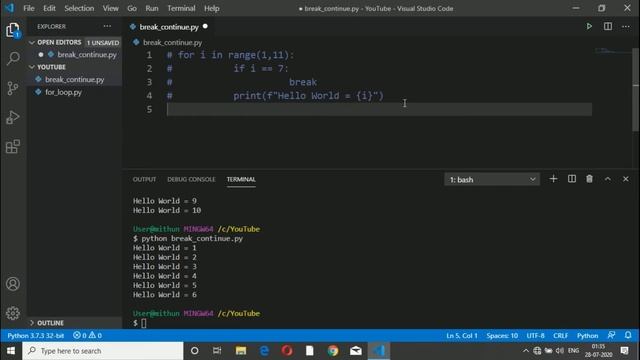Open the File menu
640x360 pixels.
click(29, 8)
